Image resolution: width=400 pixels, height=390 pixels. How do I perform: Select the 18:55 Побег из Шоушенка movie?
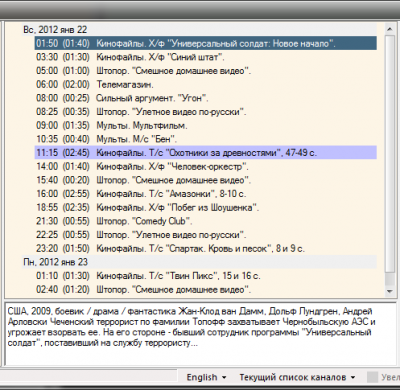point(206,207)
